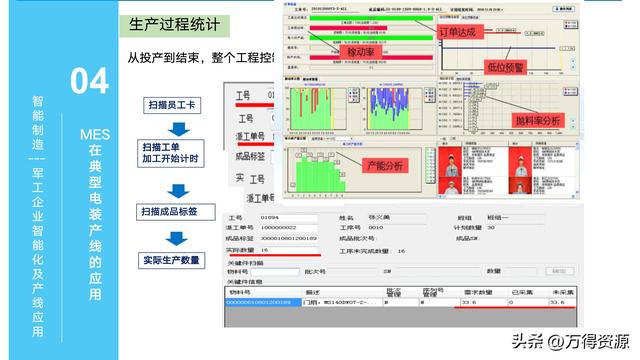Select second tab above the green bar charts
Image resolution: width=640 pixels, height=360 pixels.
pos(310,79)
